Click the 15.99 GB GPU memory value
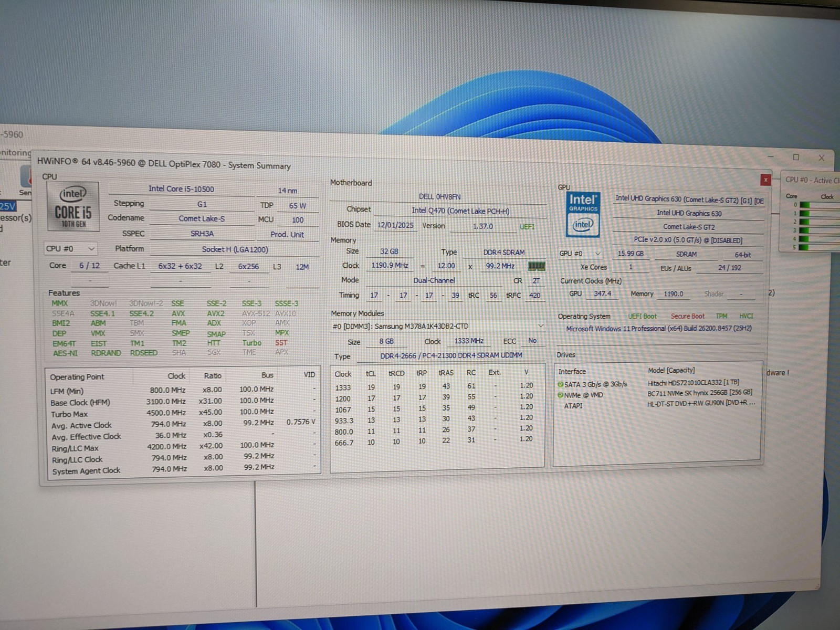The height and width of the screenshot is (630, 840). click(631, 254)
